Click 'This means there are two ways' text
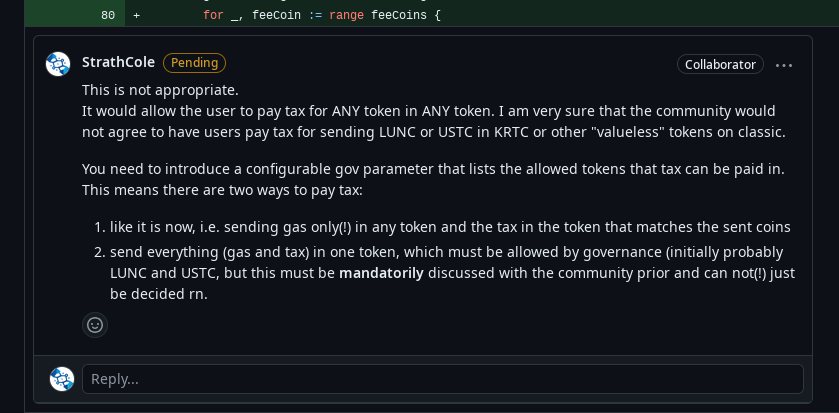The image size is (839, 413). [222, 190]
